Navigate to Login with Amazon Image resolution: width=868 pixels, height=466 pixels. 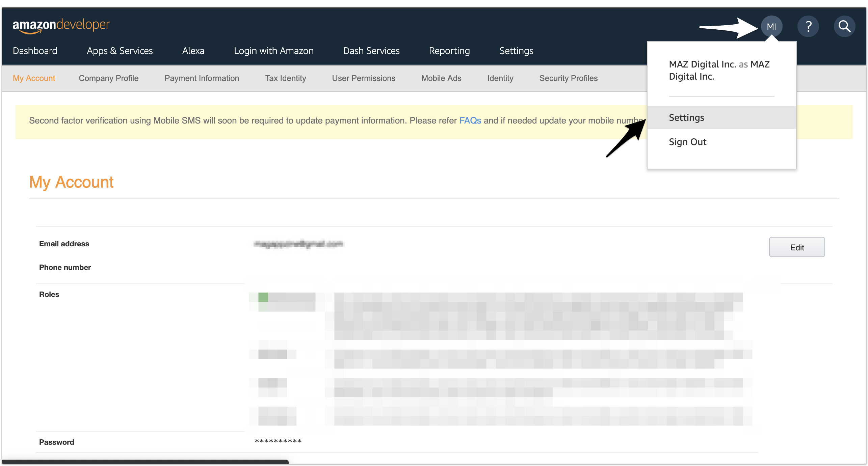[274, 51]
